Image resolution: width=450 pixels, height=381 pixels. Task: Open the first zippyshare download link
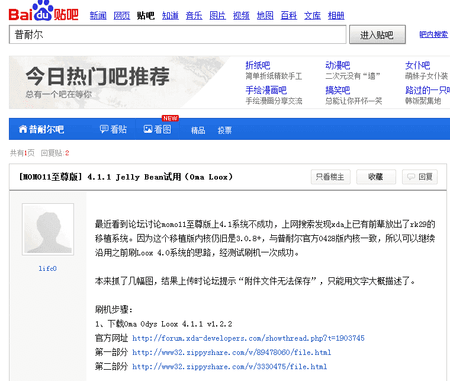[232, 352]
